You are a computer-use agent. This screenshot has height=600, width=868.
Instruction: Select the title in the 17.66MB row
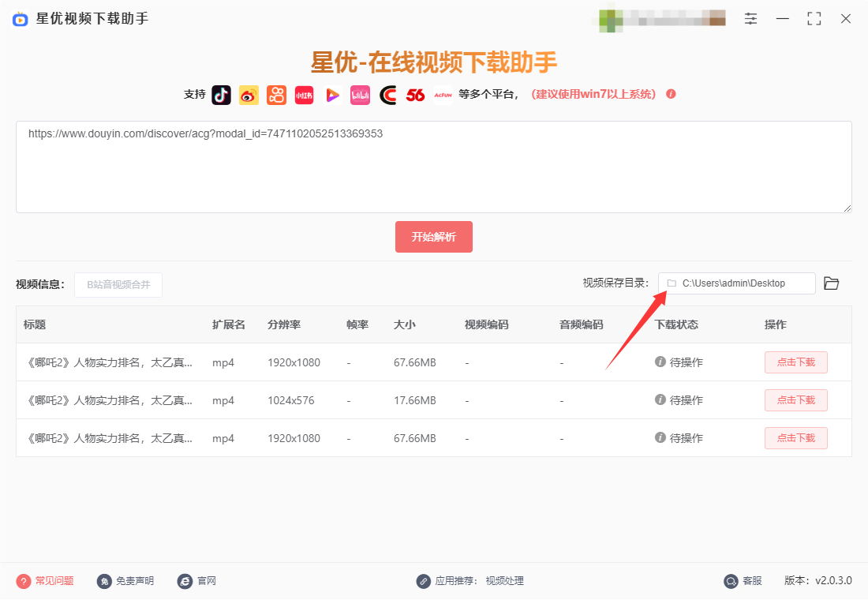[109, 400]
